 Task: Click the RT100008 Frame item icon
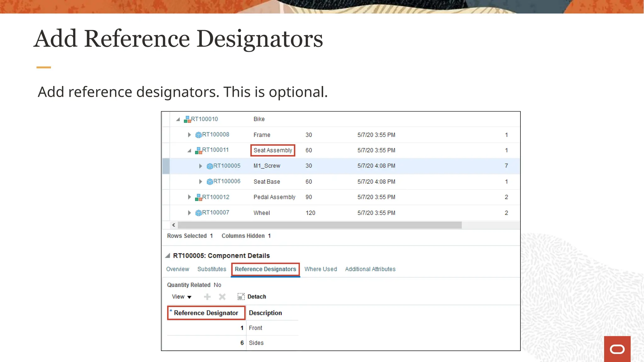click(198, 135)
